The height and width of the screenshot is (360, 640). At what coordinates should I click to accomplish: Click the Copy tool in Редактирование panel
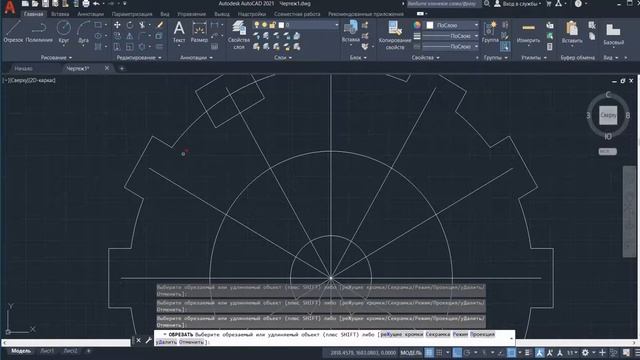117,36
